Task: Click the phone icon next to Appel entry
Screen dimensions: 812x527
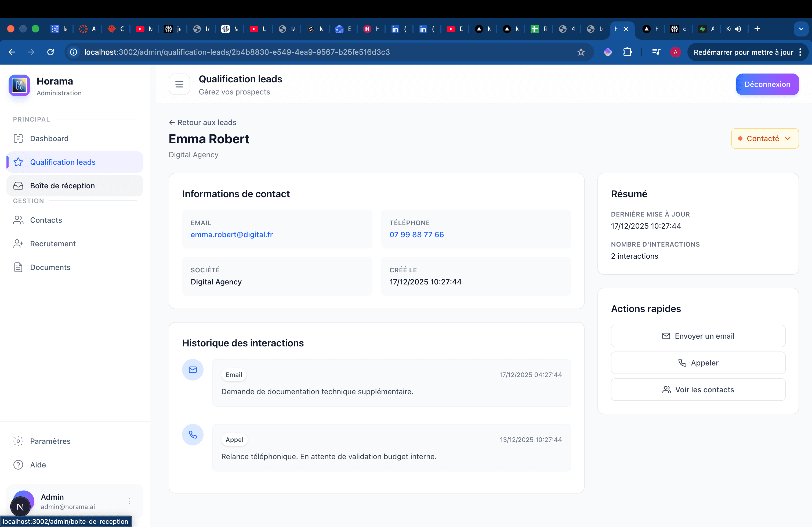Action: coord(193,435)
